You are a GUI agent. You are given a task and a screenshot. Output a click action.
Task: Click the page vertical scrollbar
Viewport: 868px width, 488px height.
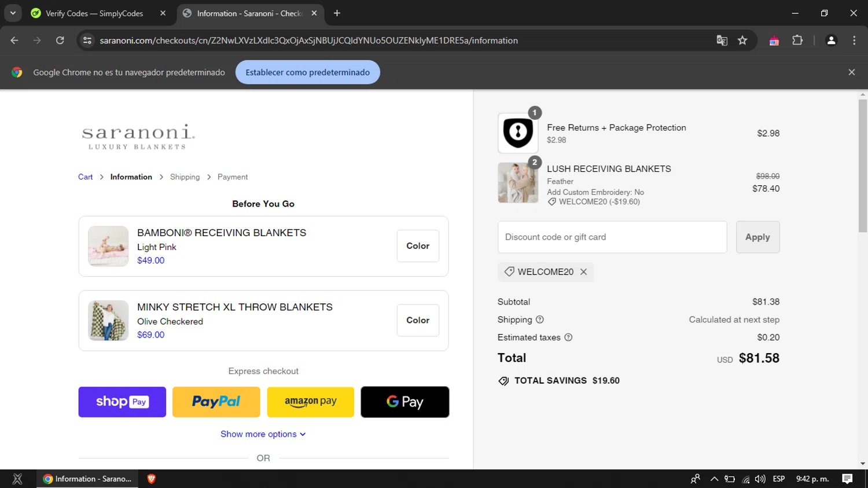point(863,166)
